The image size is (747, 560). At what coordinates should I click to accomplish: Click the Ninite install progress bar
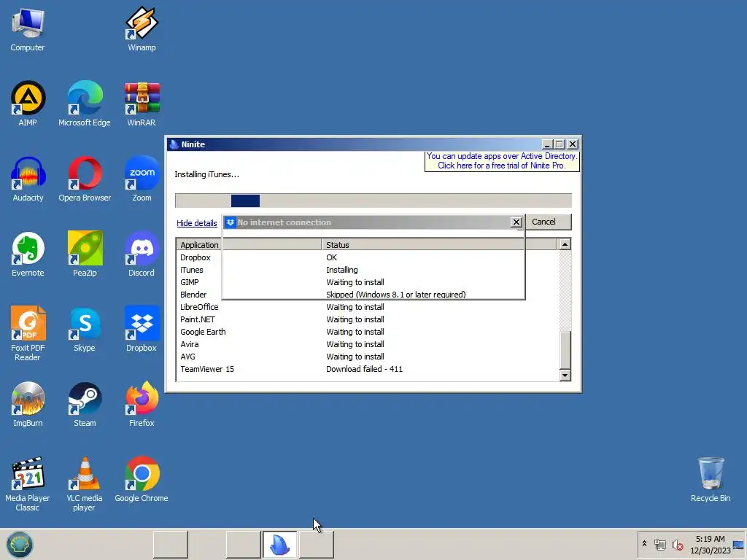[x=373, y=201]
